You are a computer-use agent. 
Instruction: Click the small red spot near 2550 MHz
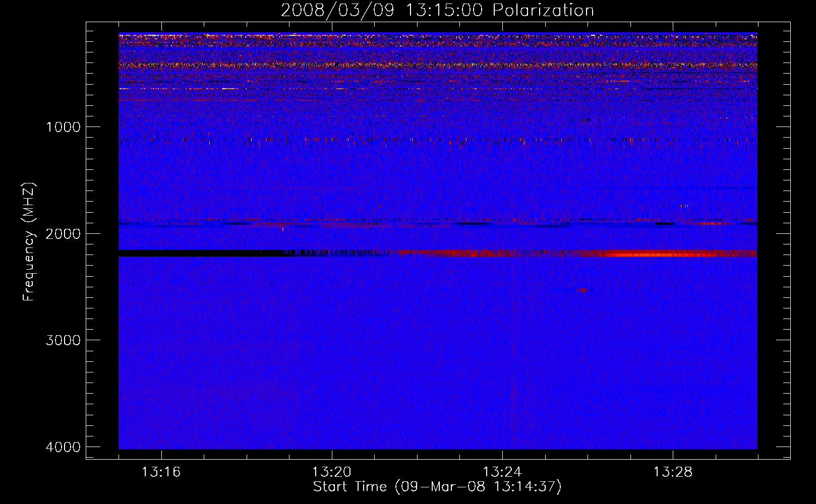click(x=582, y=290)
